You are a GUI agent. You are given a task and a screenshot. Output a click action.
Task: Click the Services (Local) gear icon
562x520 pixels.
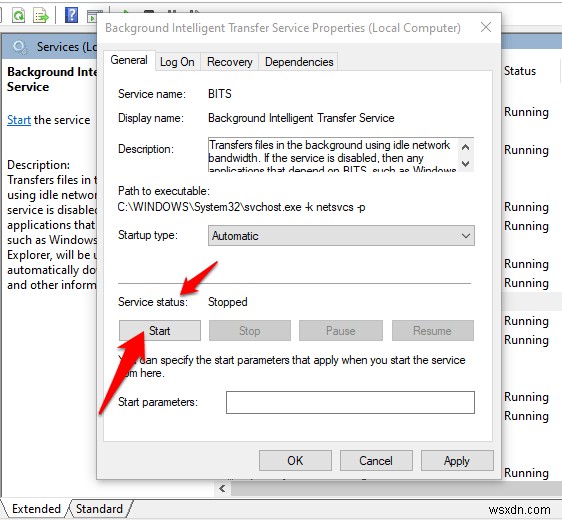19,47
